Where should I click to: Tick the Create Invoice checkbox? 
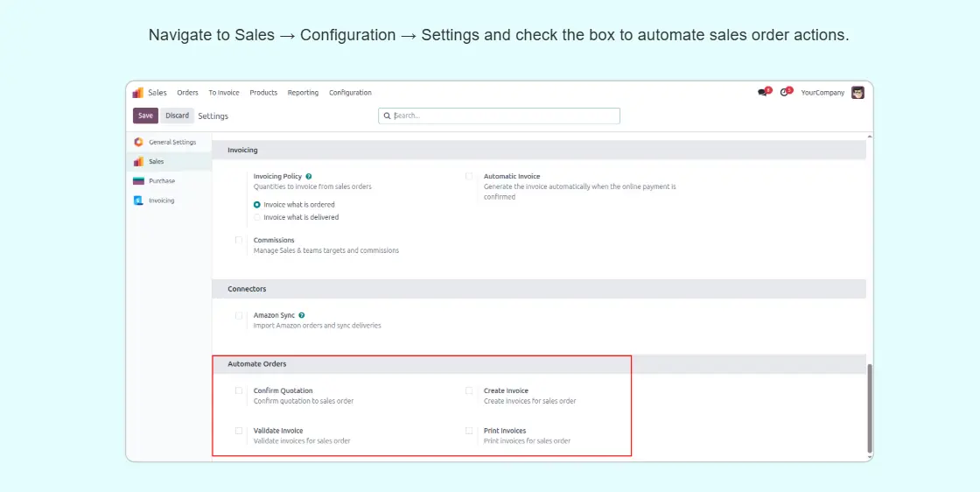point(469,391)
